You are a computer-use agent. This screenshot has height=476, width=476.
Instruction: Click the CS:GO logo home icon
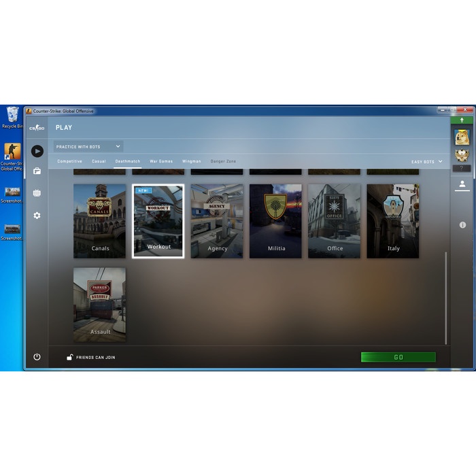[x=37, y=128]
